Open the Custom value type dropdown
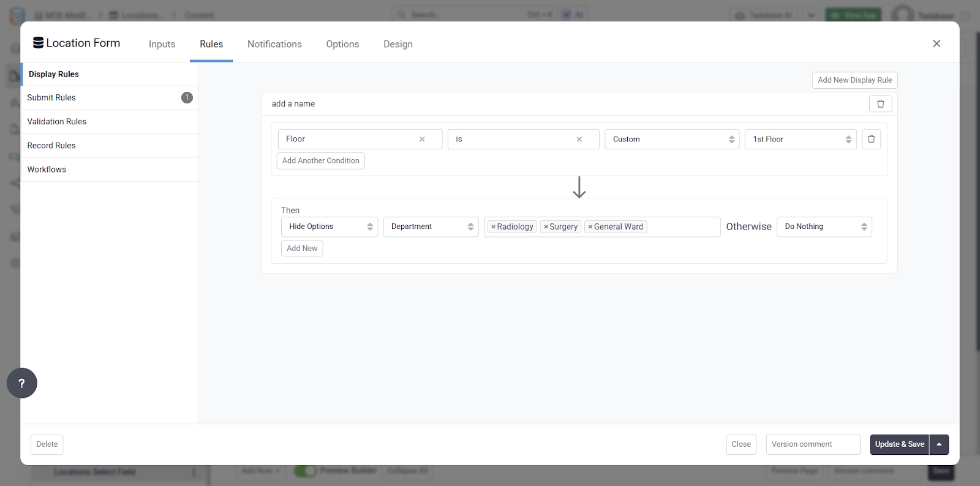980x486 pixels. [x=672, y=139]
